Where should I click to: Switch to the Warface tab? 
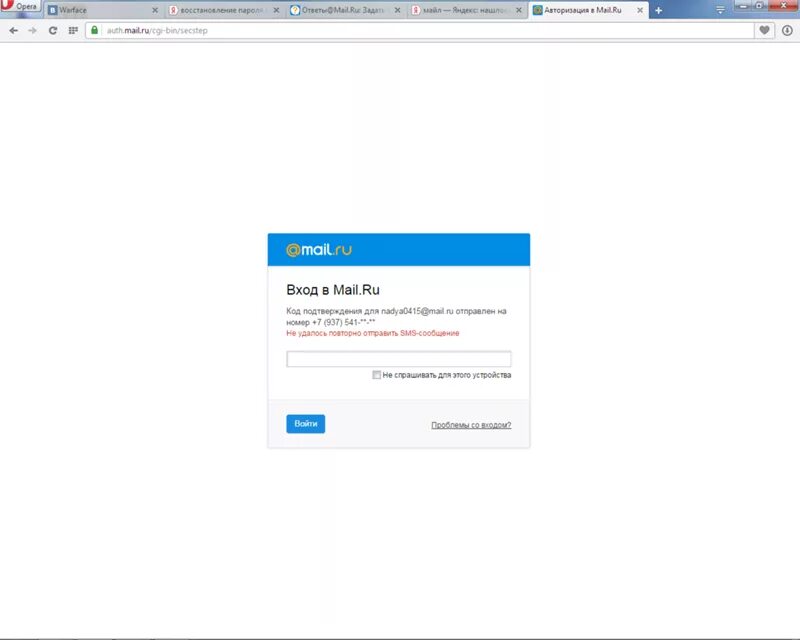tap(102, 10)
